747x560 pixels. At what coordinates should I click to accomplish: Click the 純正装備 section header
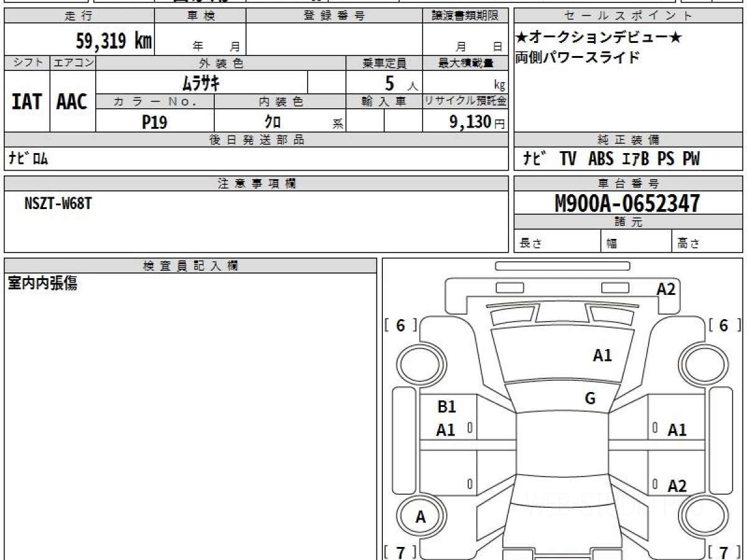click(628, 140)
